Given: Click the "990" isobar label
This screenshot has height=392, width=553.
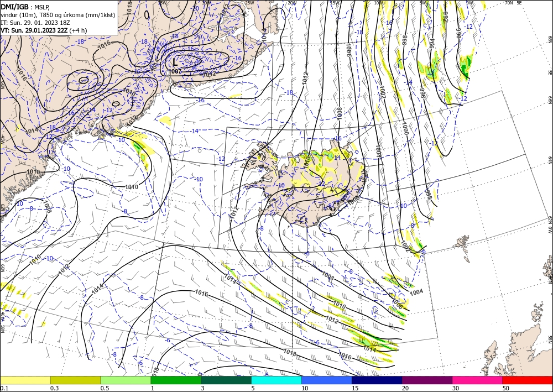Looking at the screenshot, I should [458, 34].
